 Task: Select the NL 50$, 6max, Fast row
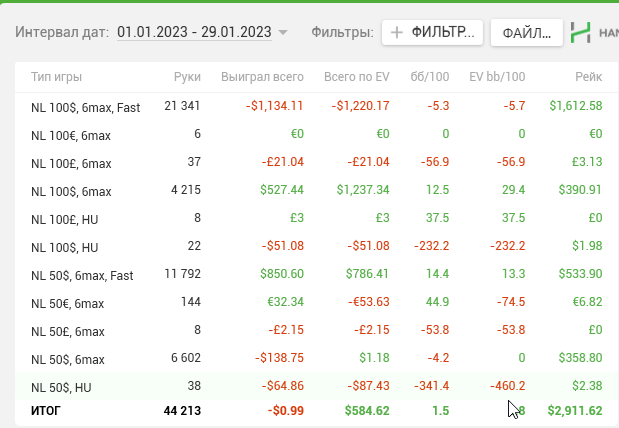point(317,274)
